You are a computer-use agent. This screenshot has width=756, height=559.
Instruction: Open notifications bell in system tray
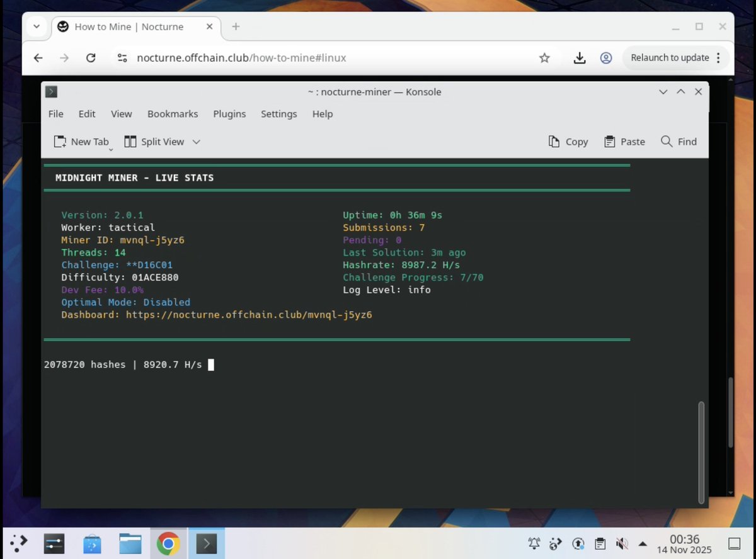point(534,543)
